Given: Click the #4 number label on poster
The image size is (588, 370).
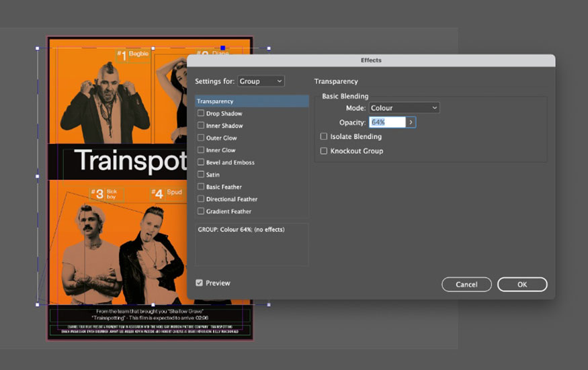Looking at the screenshot, I should tap(157, 194).
